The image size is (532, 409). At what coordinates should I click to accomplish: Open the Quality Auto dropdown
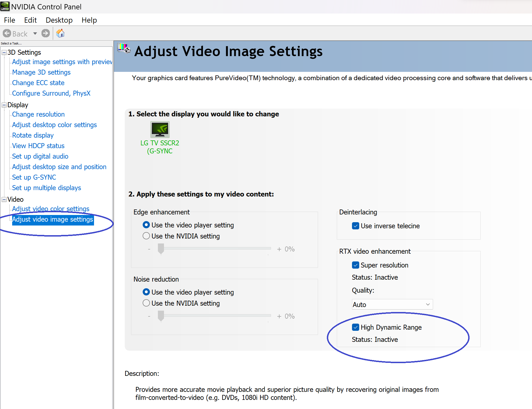point(392,305)
